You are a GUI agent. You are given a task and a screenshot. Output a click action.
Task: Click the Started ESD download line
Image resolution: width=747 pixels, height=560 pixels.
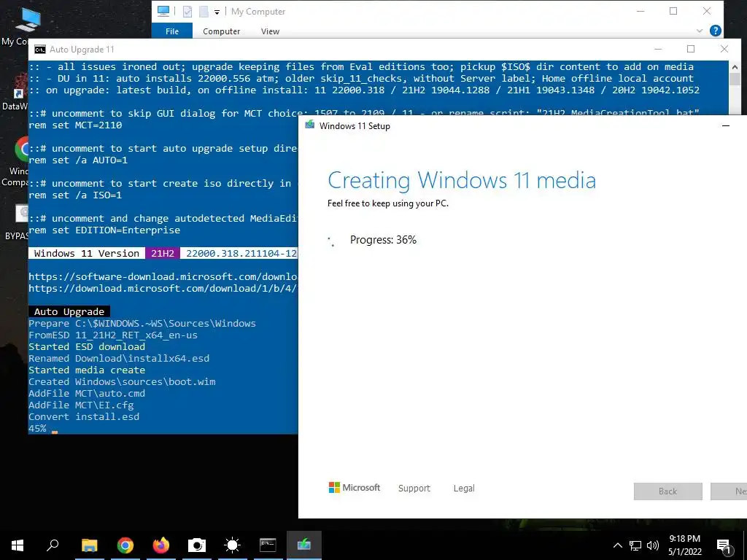[x=87, y=346]
